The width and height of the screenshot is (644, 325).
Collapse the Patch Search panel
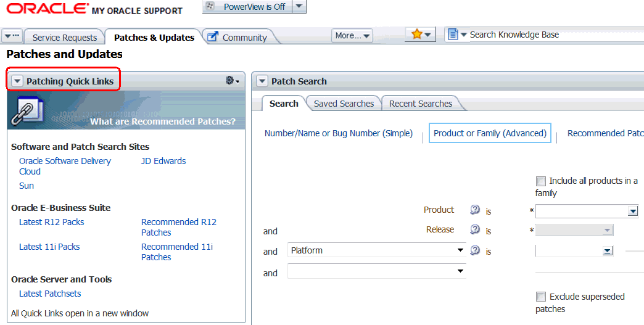[x=262, y=81]
